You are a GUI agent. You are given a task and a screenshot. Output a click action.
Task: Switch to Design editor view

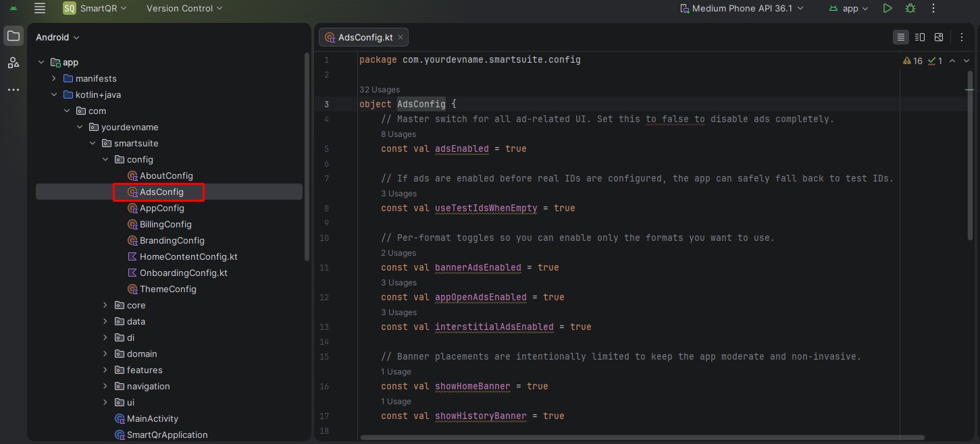click(939, 37)
